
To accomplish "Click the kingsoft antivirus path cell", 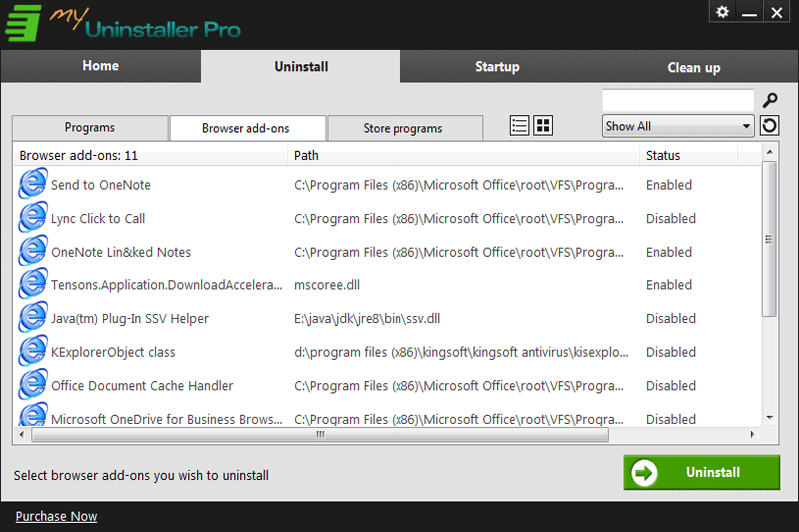I will (461, 352).
